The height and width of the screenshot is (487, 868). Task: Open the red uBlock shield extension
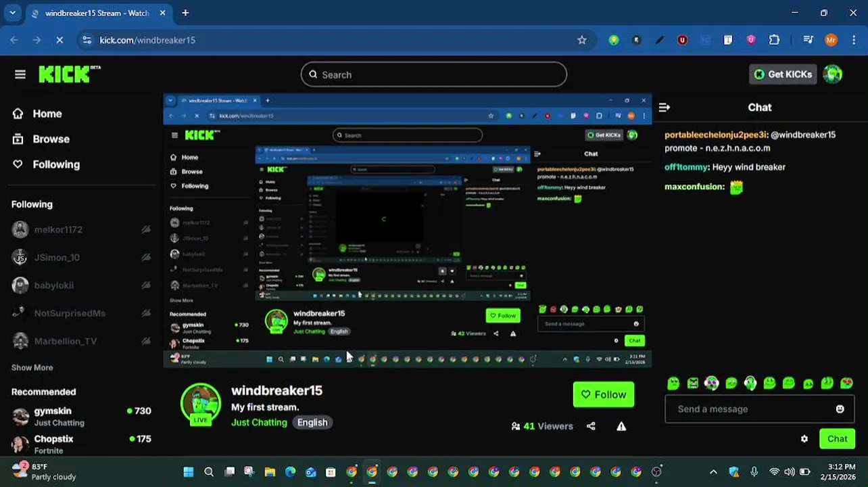point(682,40)
